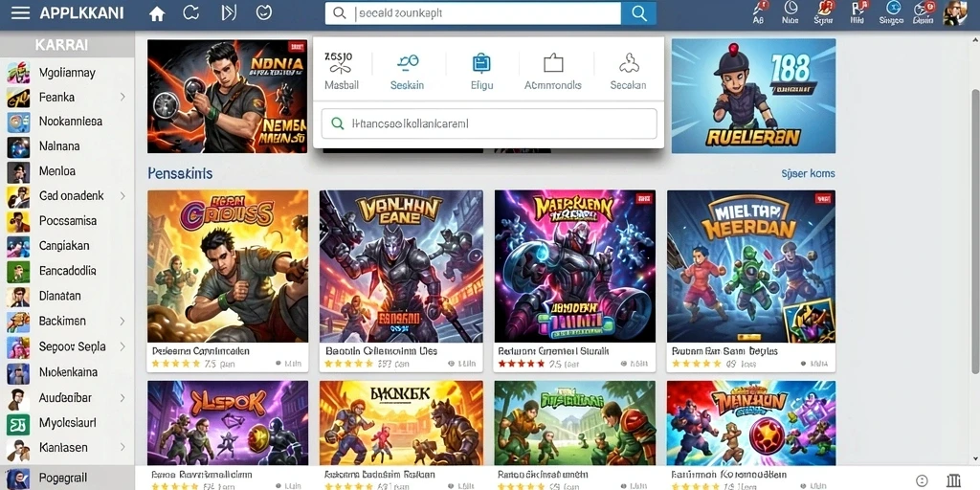Click the Pedeema Cannimcalen game title
The image size is (980, 490).
[201, 351]
